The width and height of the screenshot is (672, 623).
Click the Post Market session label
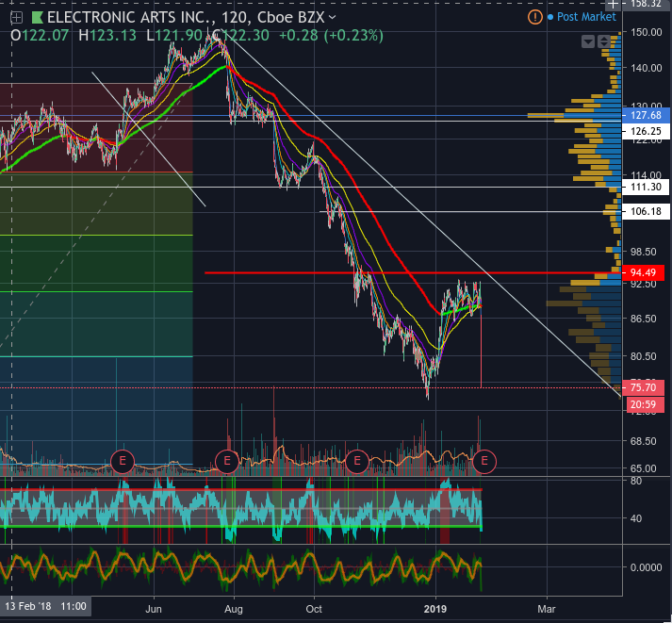pyautogui.click(x=586, y=17)
